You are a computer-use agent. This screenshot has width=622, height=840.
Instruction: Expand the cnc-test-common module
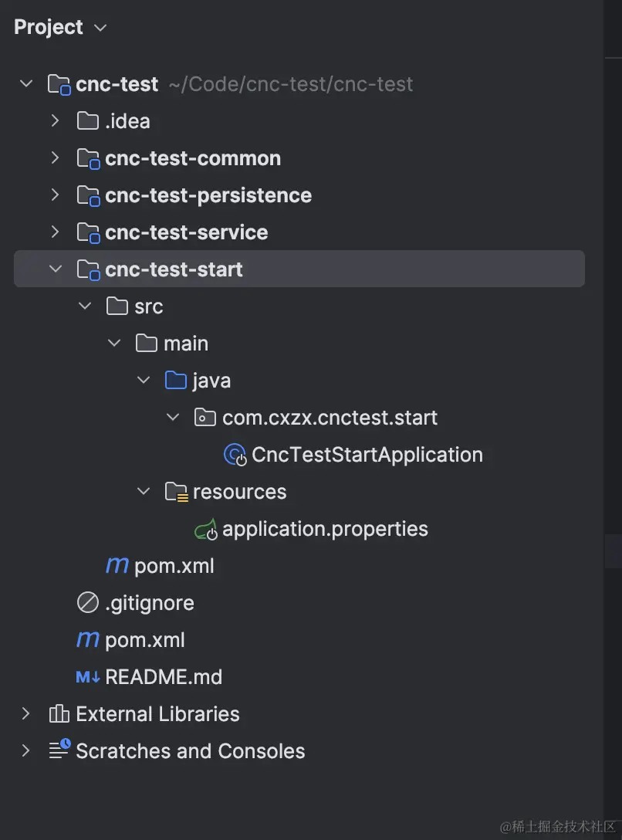click(x=55, y=158)
